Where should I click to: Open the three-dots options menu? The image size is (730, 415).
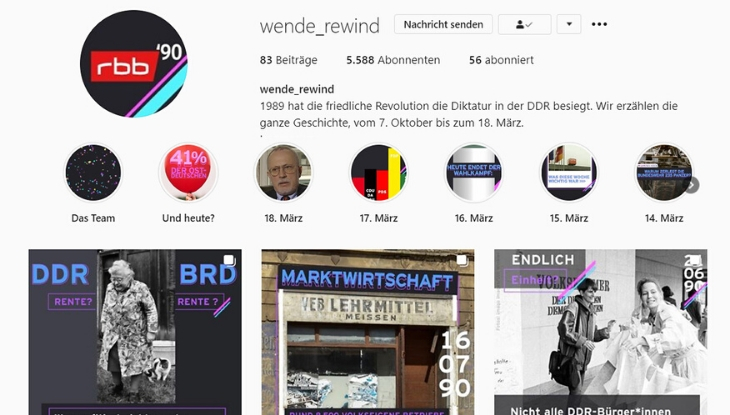[599, 24]
